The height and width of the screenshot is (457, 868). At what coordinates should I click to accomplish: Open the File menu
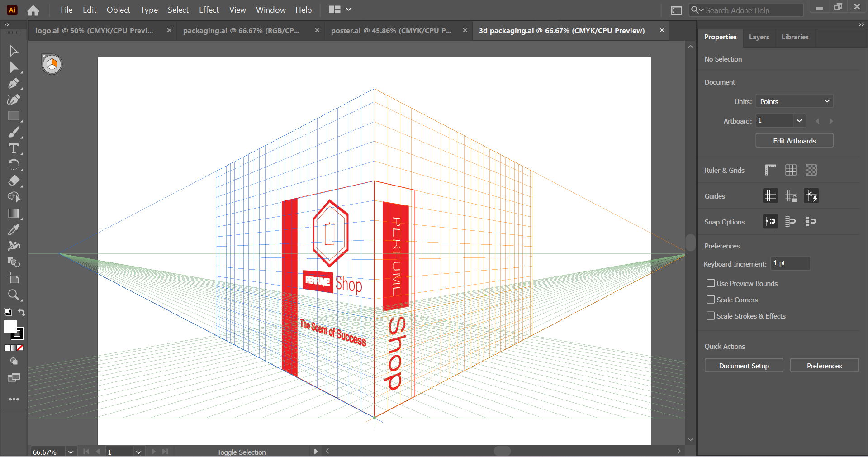66,10
